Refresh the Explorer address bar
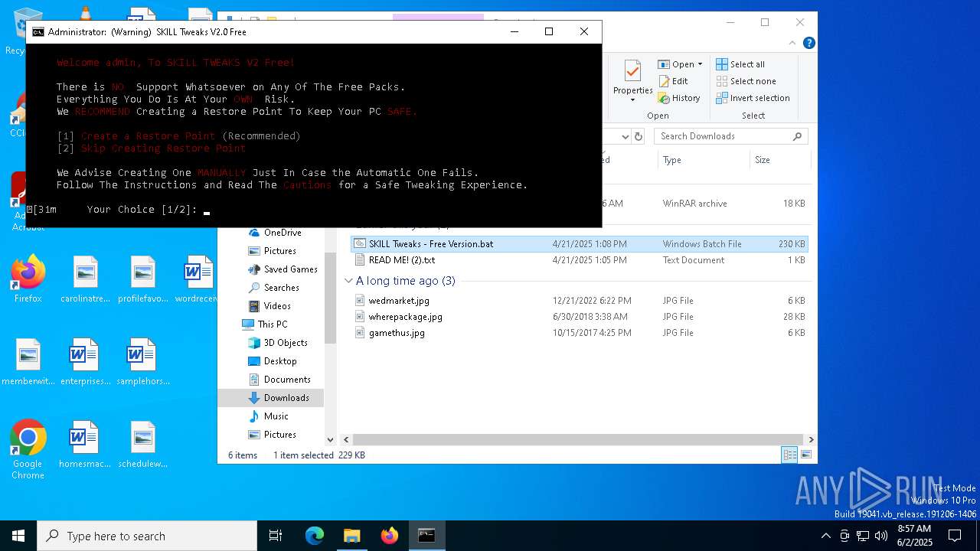This screenshot has height=551, width=980. (639, 136)
